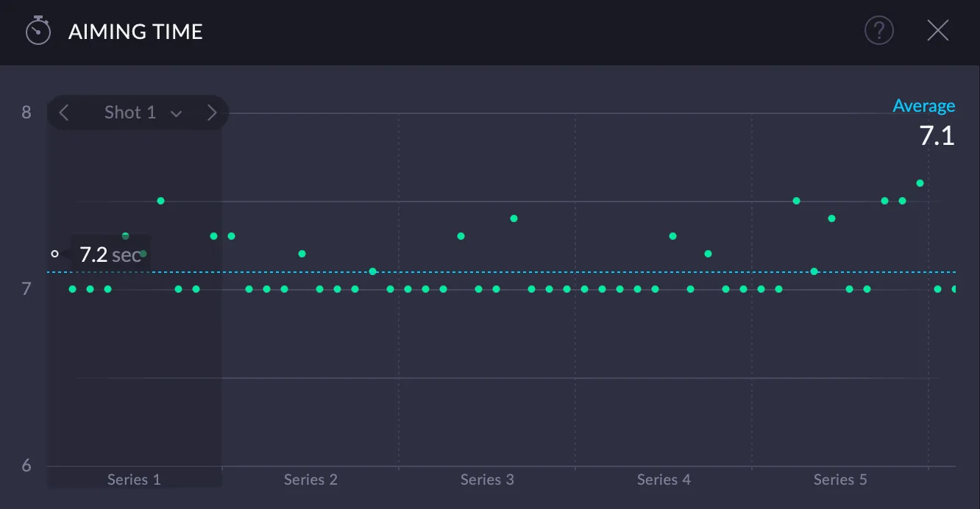Viewport: 980px width, 509px height.
Task: Go to the previous shot with left arrow
Action: pos(64,112)
